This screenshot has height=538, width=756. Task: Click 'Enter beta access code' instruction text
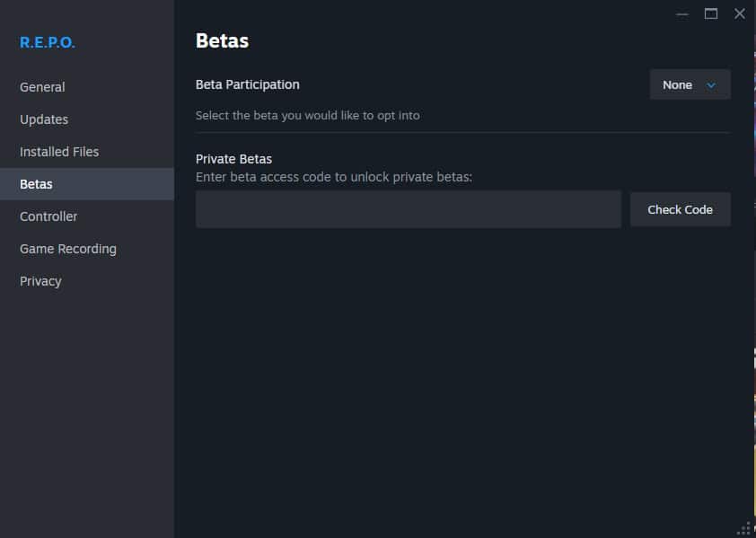click(334, 177)
